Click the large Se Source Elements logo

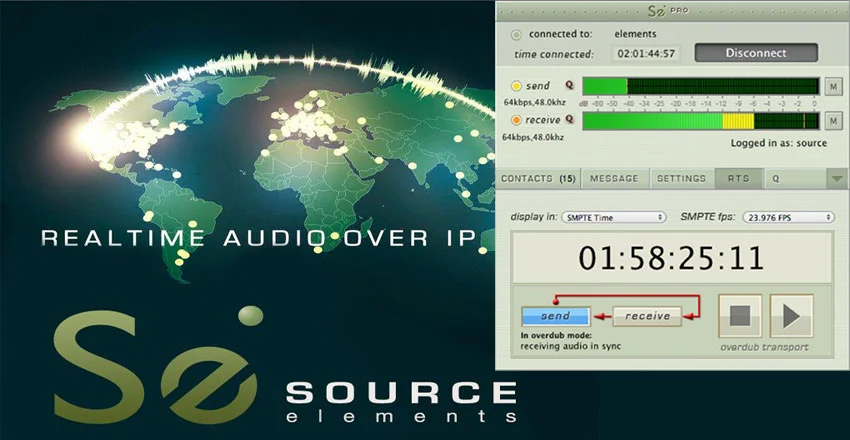click(285, 366)
